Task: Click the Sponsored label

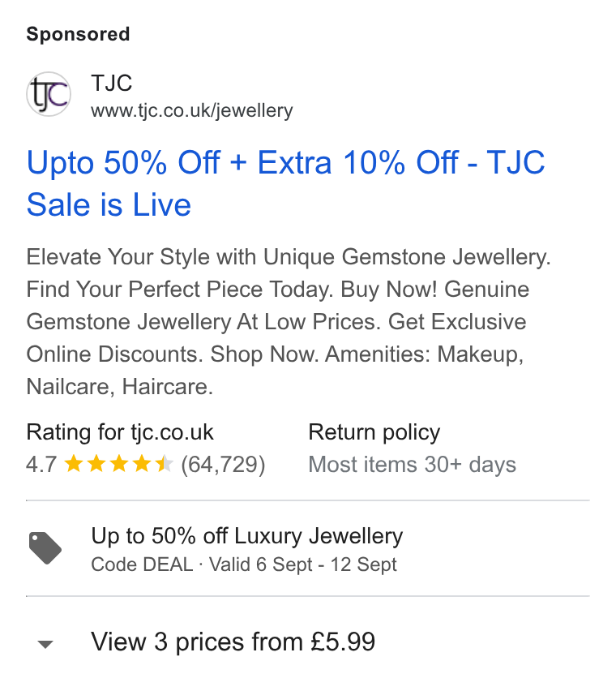Action: coord(78,34)
